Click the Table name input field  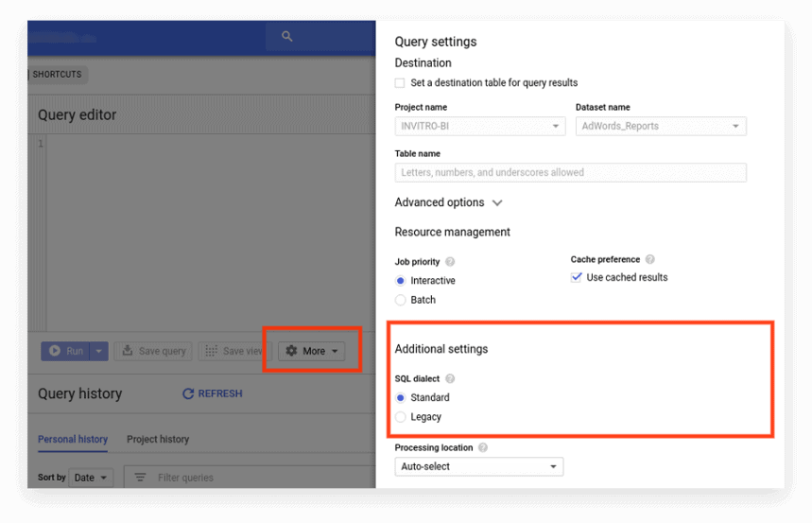click(570, 172)
